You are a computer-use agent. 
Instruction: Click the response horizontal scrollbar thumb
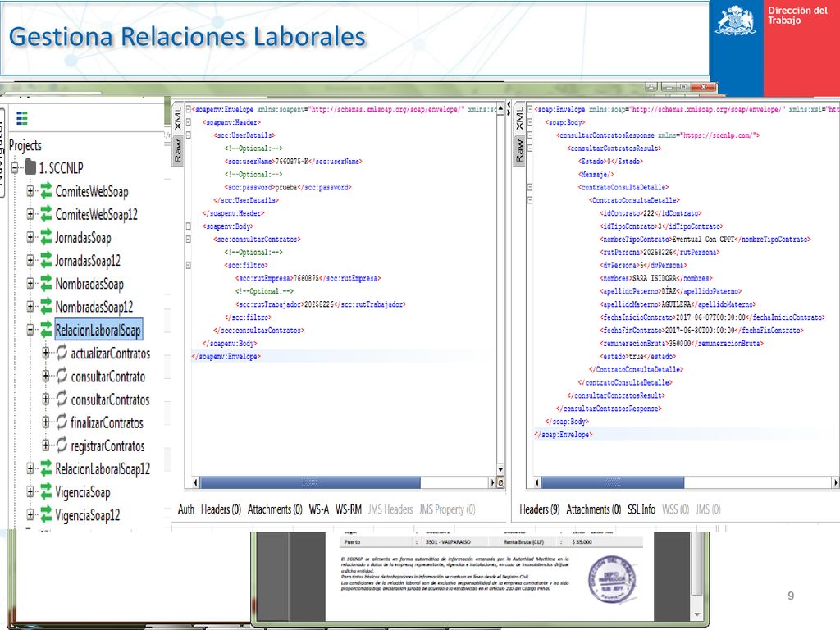(x=613, y=482)
